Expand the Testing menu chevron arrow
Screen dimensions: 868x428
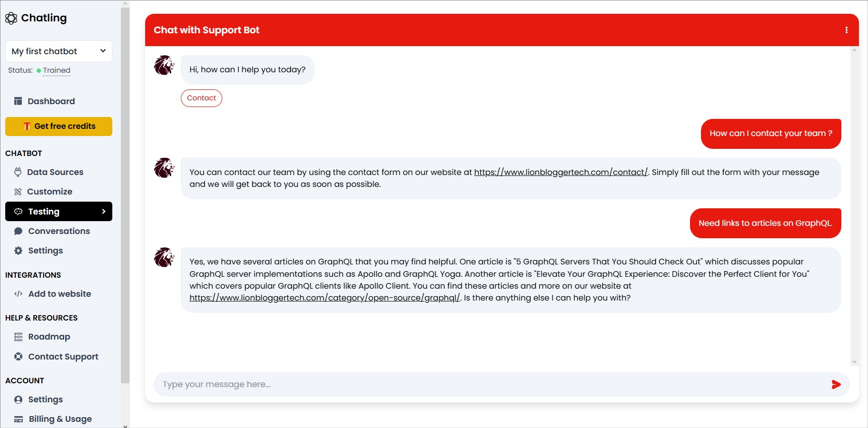(x=104, y=212)
